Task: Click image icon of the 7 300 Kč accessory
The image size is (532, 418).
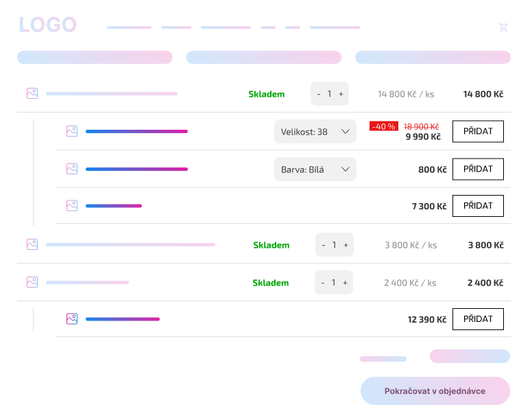Action: click(x=72, y=205)
